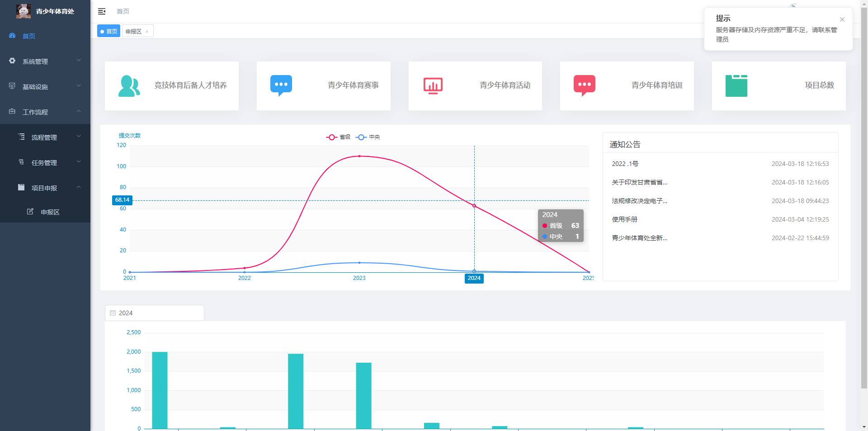Switch to the 首页 tab
Image resolution: width=868 pixels, height=431 pixels.
pyautogui.click(x=109, y=31)
